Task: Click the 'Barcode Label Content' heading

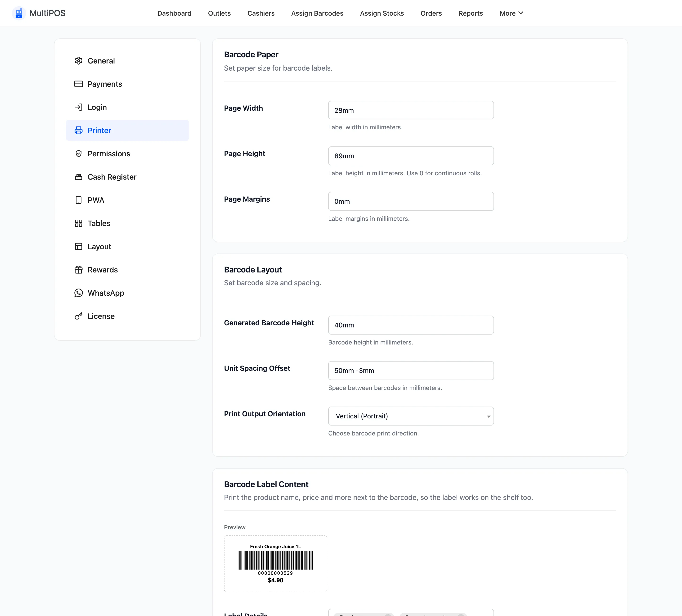Action: click(x=266, y=484)
